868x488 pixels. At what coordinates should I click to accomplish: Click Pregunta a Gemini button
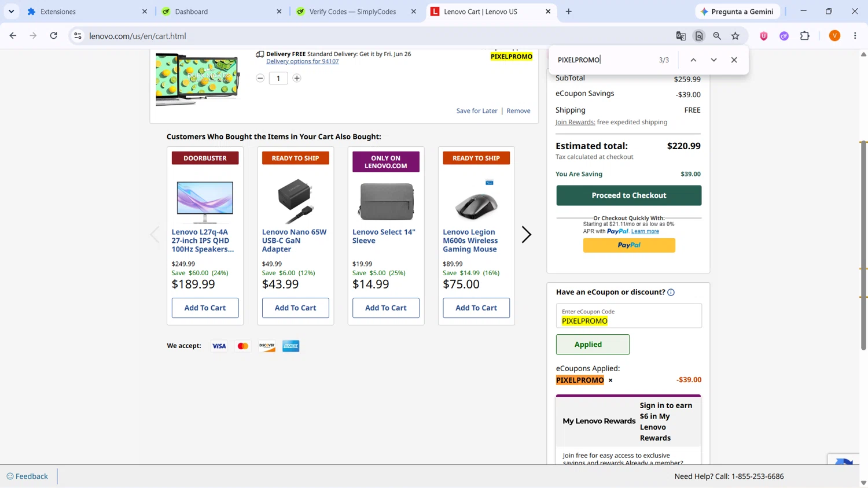tap(737, 12)
